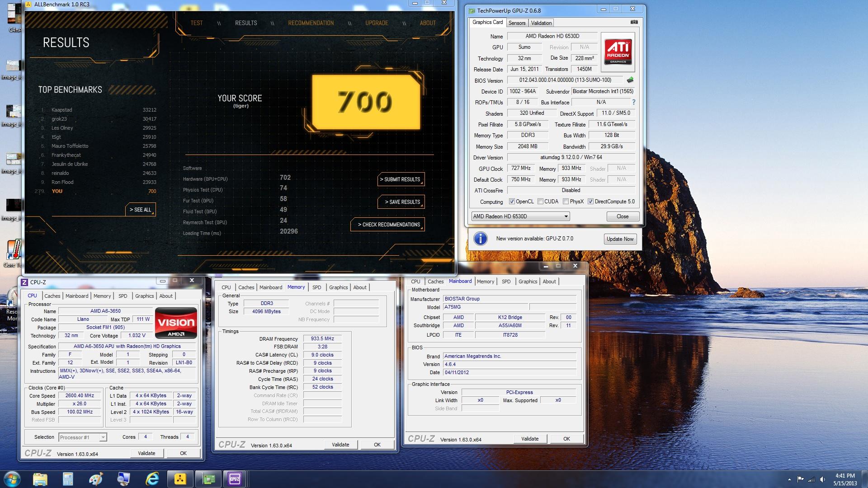This screenshot has height=488, width=868.
Task: Open the Windows Start menu
Action: coord(12,479)
